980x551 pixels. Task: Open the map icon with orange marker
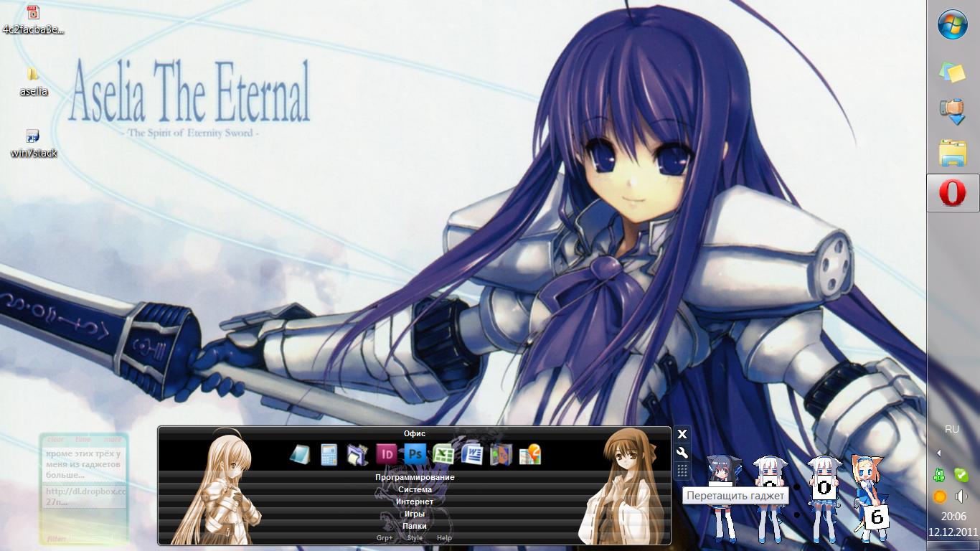(x=529, y=454)
